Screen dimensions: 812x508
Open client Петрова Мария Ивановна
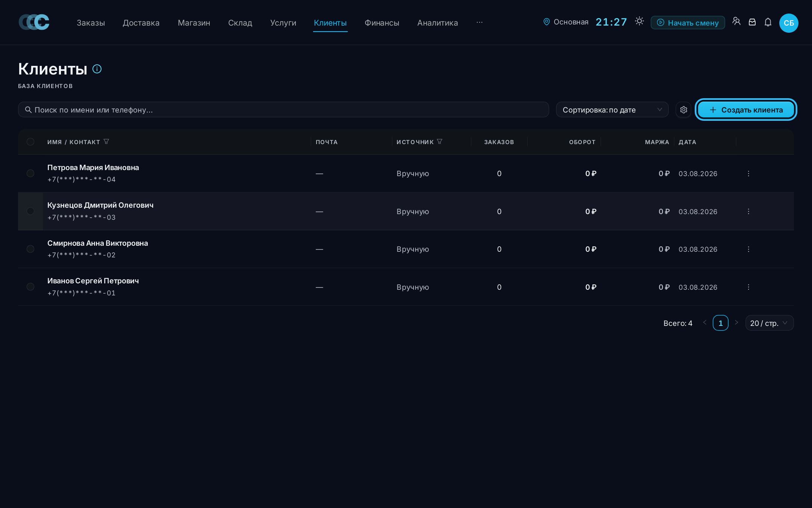pos(93,167)
